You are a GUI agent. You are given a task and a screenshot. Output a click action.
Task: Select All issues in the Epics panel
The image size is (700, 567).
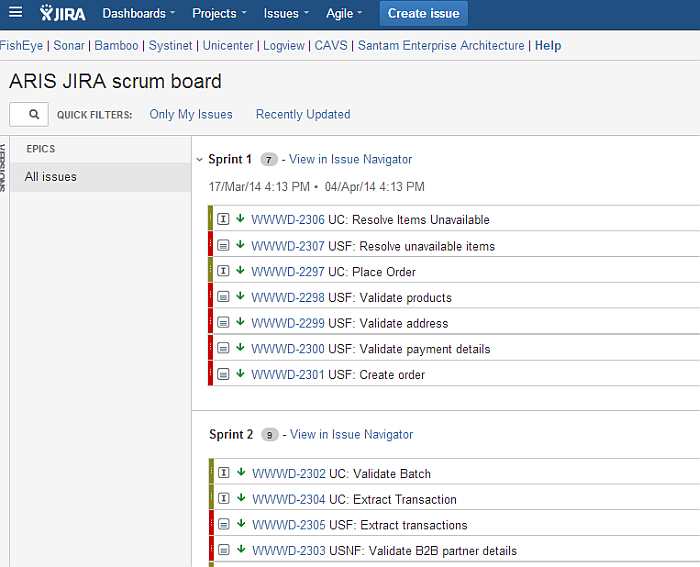pyautogui.click(x=100, y=177)
